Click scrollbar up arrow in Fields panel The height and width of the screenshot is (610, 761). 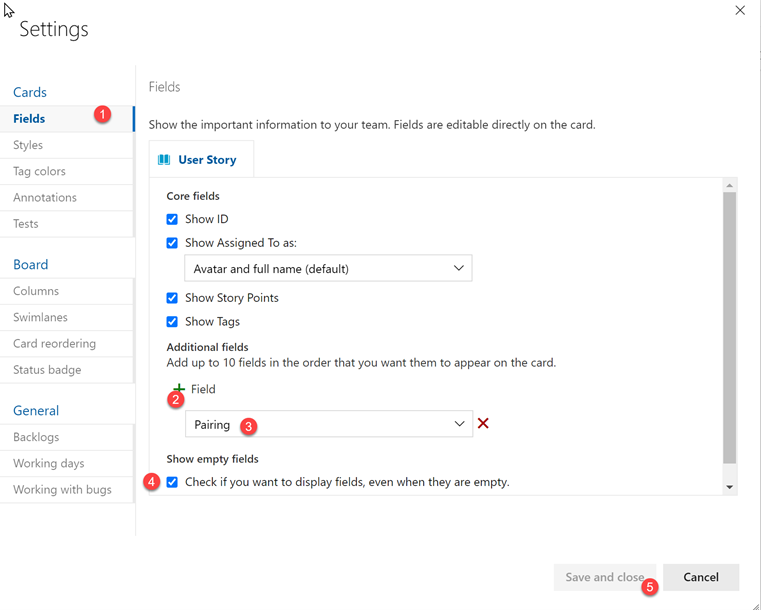point(729,185)
